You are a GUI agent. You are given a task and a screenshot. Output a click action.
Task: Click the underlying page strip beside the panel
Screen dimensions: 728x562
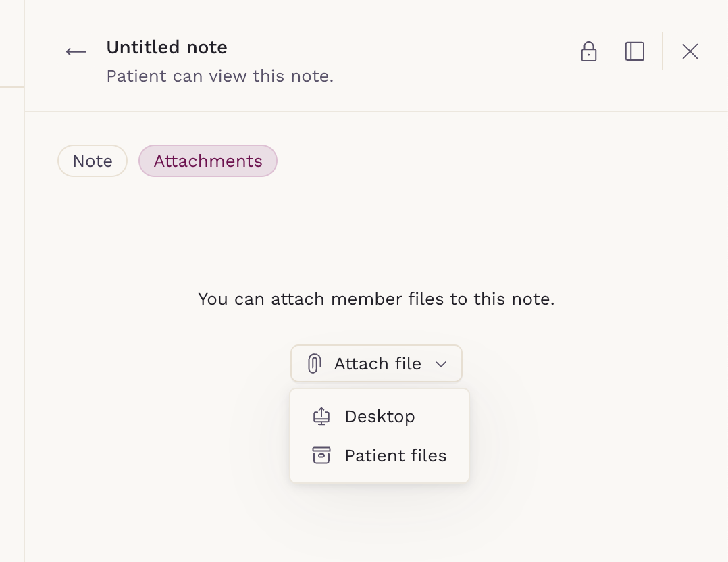click(x=11, y=325)
